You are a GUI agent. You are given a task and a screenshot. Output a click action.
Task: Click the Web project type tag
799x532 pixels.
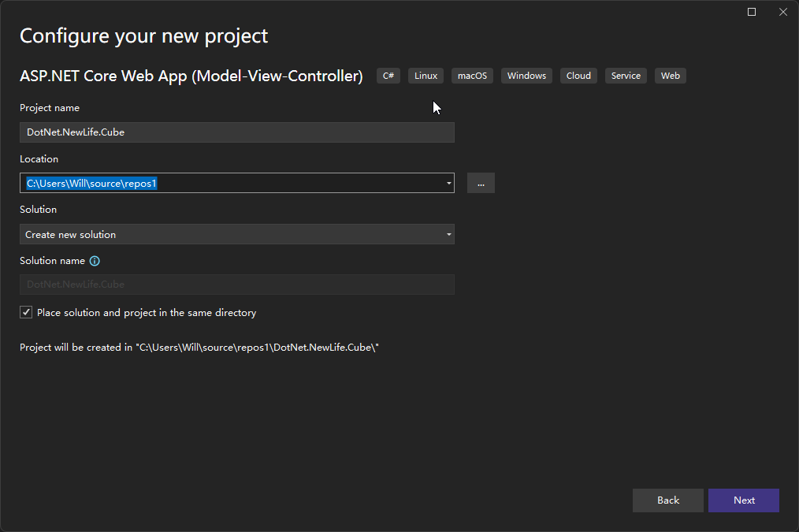[x=670, y=76]
